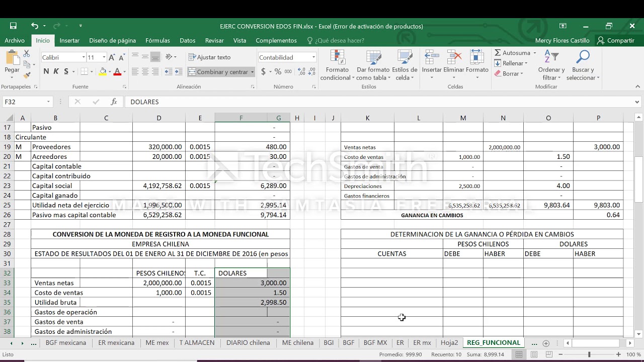Click the font color A icon
The image size is (644, 362).
click(117, 71)
